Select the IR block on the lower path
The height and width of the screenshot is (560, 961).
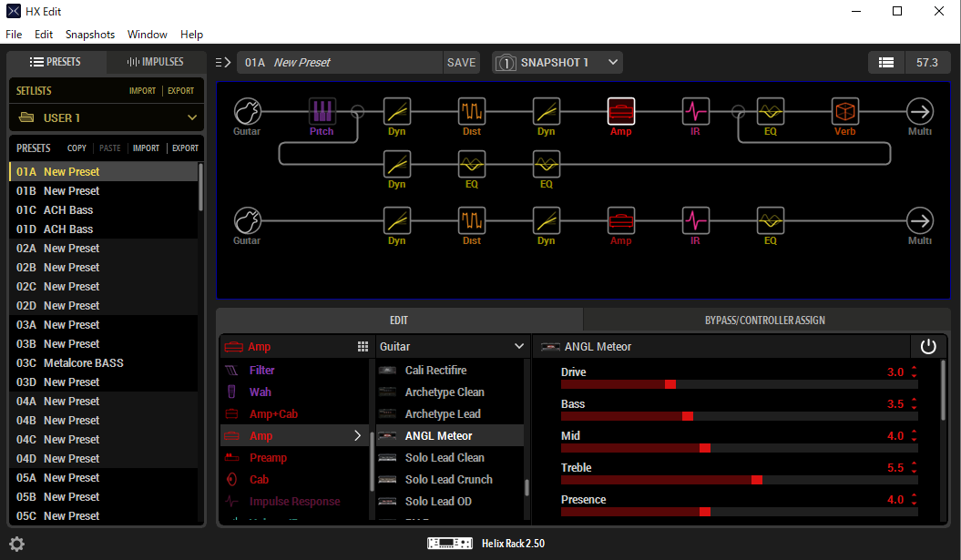(x=696, y=220)
